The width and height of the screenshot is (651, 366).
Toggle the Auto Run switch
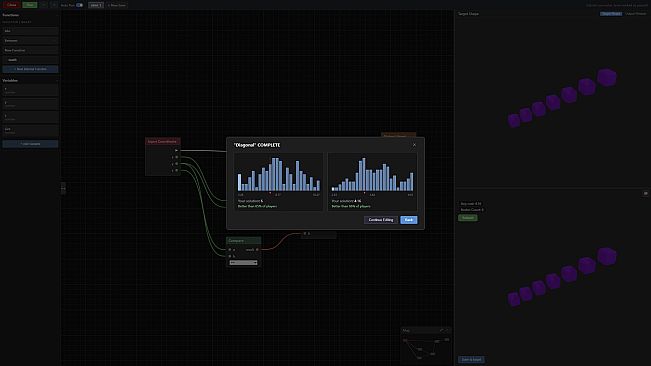[79, 5]
